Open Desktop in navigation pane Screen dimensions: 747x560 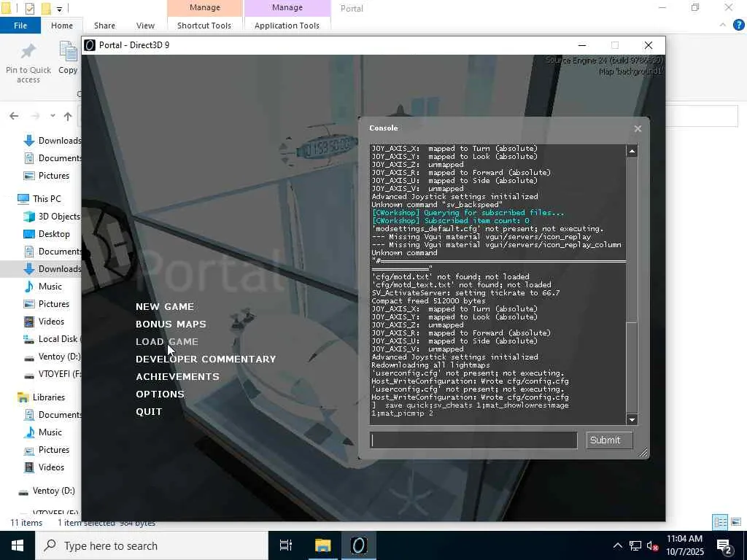coord(47,234)
